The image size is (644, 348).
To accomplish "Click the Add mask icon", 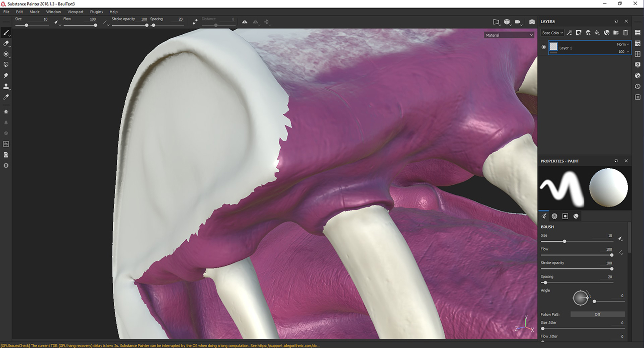I will pyautogui.click(x=579, y=33).
